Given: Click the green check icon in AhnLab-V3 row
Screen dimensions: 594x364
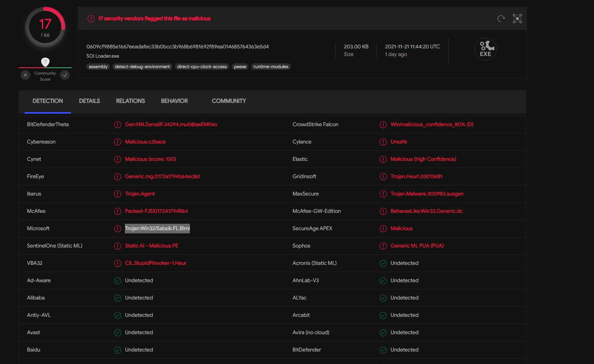Looking at the screenshot, I should 383,281.
